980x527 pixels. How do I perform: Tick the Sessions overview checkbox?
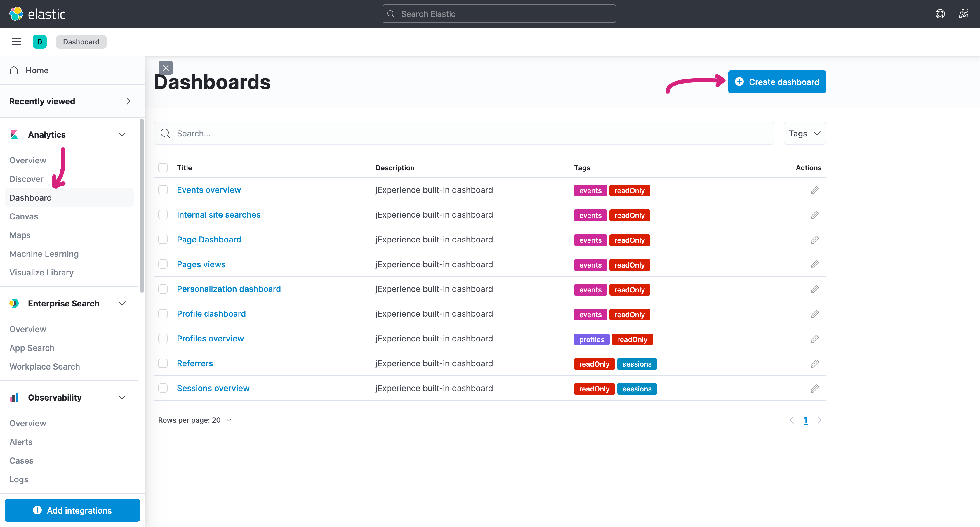click(163, 388)
